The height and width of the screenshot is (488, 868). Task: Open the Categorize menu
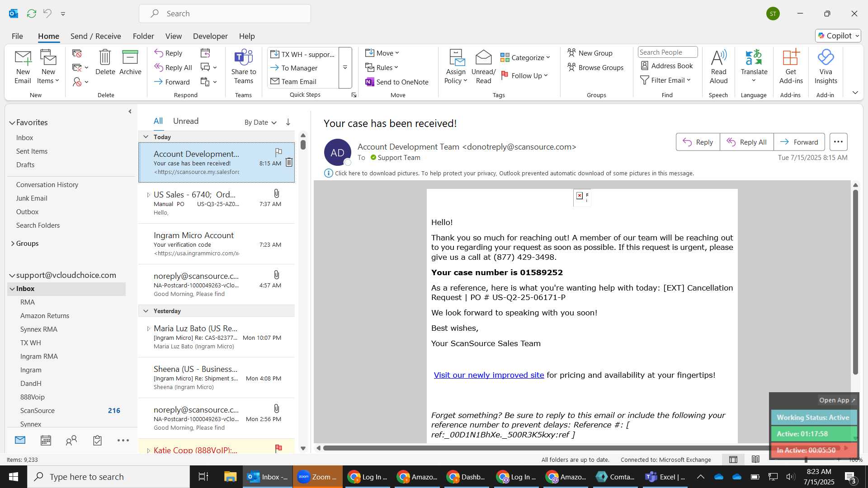click(525, 57)
